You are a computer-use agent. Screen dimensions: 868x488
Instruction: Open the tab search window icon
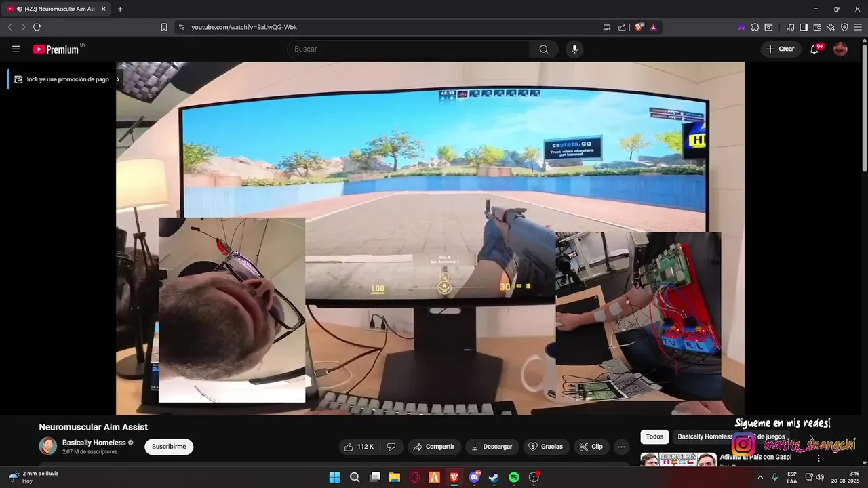point(768,27)
